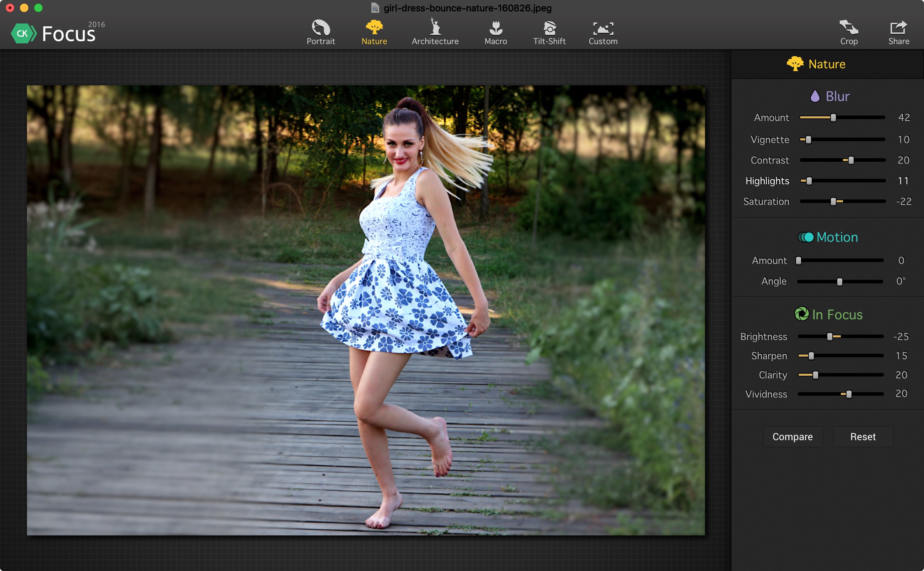Click the Share tool icon
This screenshot has height=571, width=924.
pos(898,31)
